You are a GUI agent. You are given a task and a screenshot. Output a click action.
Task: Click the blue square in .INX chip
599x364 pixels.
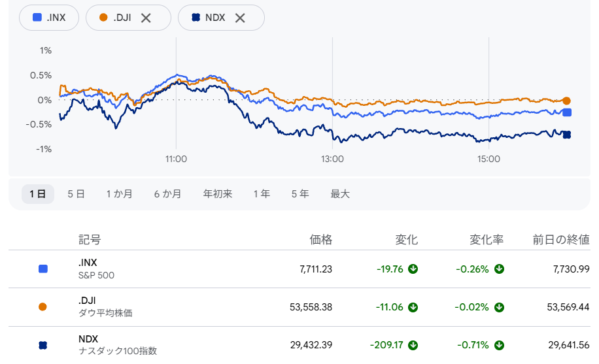coord(37,17)
